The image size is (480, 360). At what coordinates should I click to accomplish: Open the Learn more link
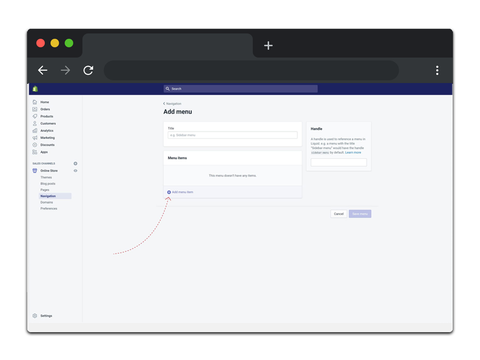pos(353,152)
